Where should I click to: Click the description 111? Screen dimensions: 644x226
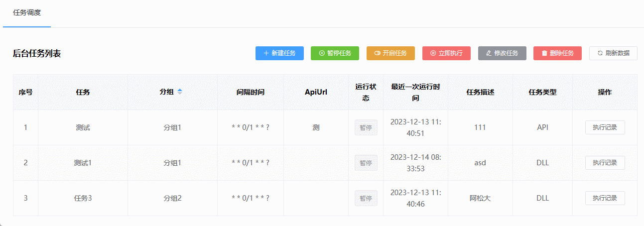480,127
